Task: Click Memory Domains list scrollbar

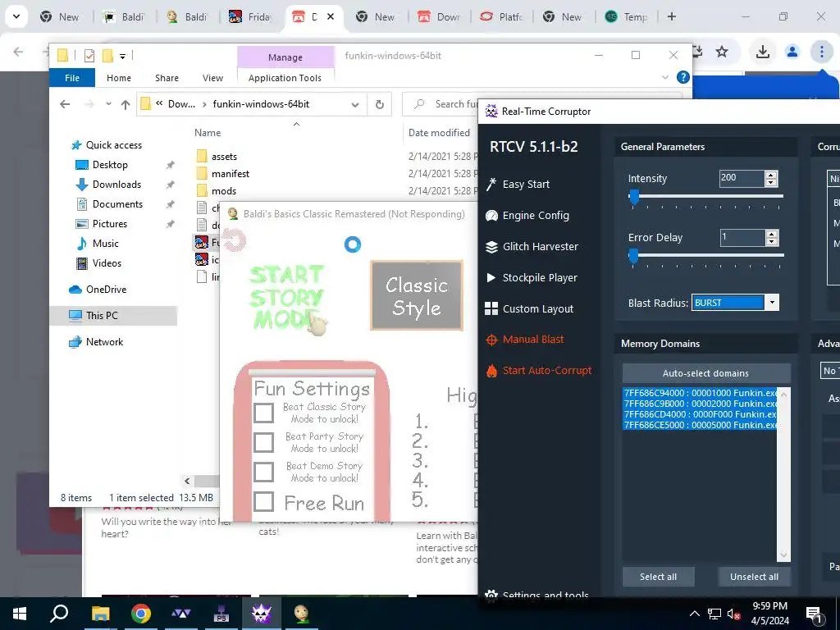Action: [783, 475]
